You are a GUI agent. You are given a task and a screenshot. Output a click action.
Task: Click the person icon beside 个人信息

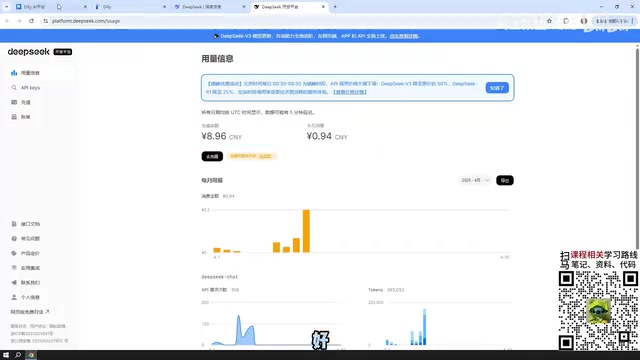14,298
